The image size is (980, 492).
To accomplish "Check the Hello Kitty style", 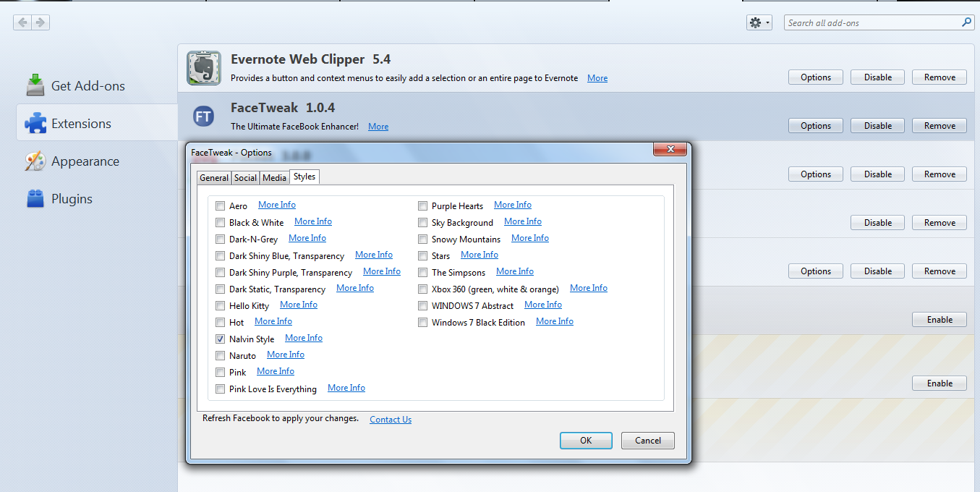I will tap(220, 306).
